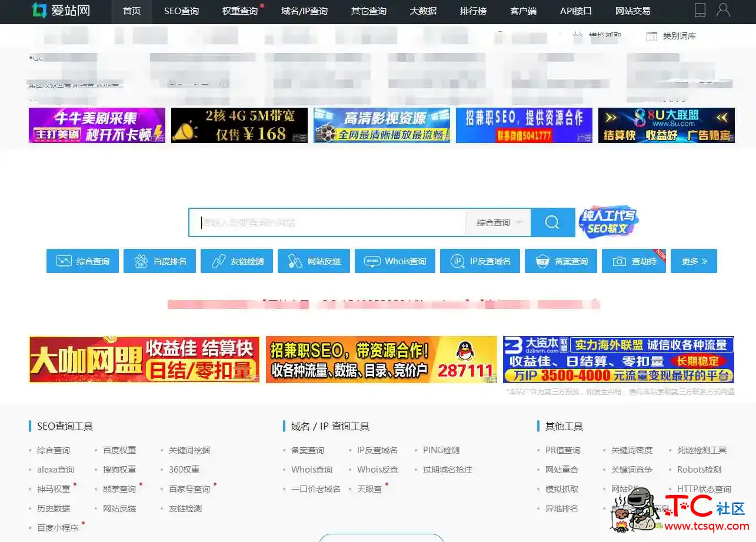Open the Robots检测 link

pos(699,470)
